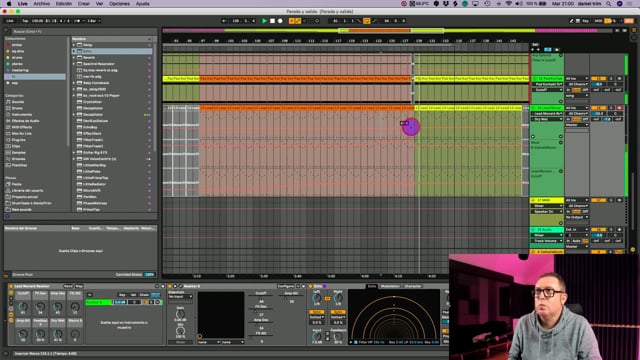Open the Archivo menu
640x360 pixels.
pos(42,4)
